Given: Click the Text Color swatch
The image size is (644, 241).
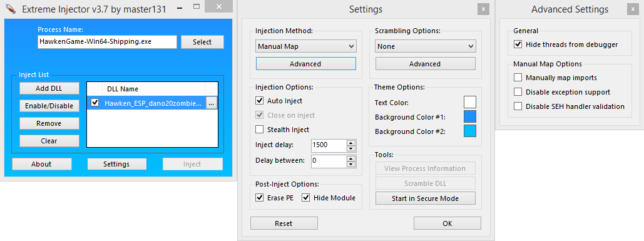Looking at the screenshot, I should pos(470,102).
